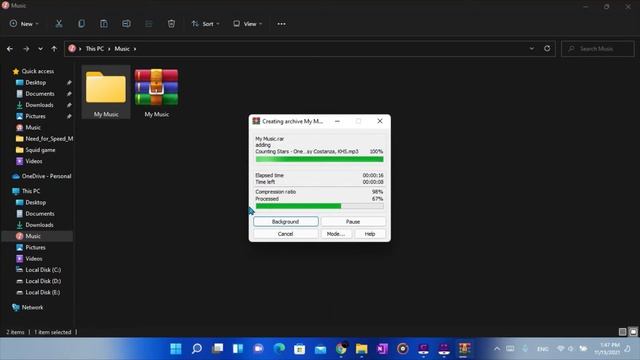Screen dimensions: 640x360
Task: Click the Copy icon in toolbar
Action: coord(82,24)
